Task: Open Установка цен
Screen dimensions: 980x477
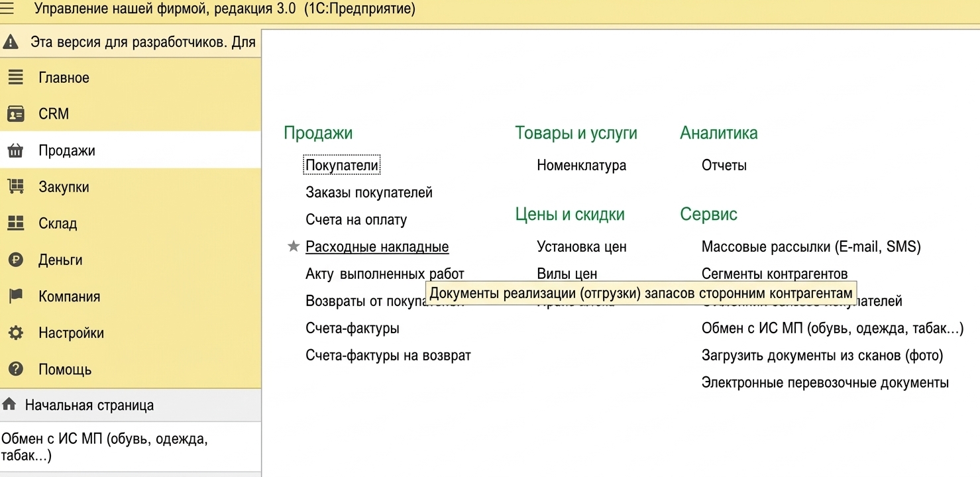Action: point(581,246)
